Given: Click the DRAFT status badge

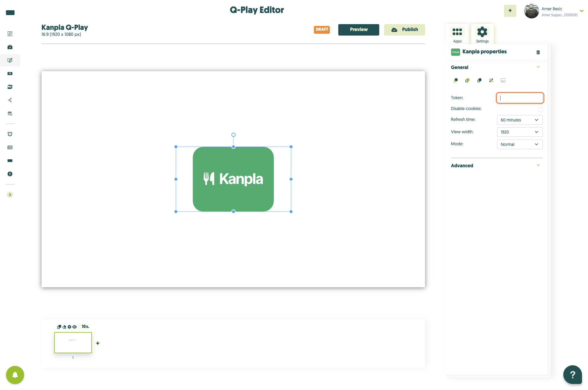Looking at the screenshot, I should (x=322, y=30).
